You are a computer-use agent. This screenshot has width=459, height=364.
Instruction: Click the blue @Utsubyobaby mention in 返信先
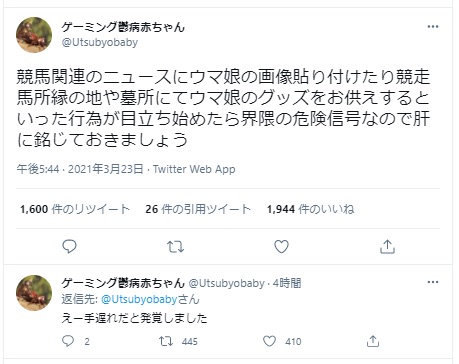pyautogui.click(x=139, y=299)
